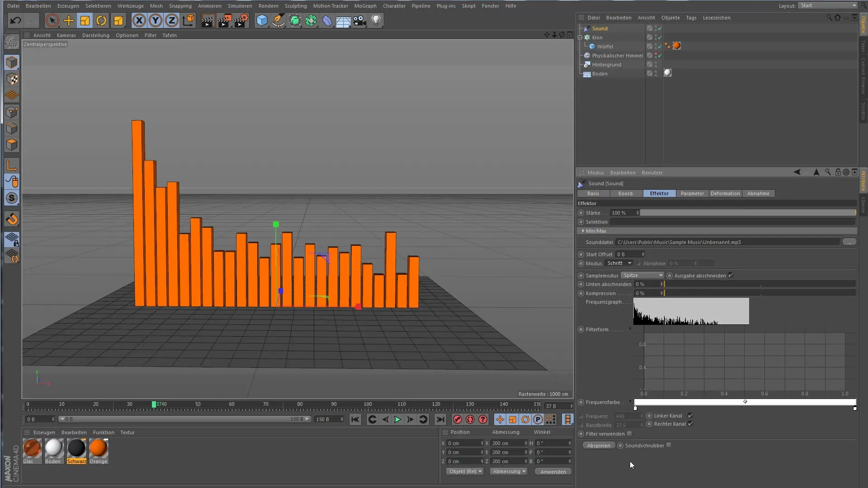Image resolution: width=868 pixels, height=488 pixels.
Task: Click the Frequenzfarbe gradient bar
Action: pyautogui.click(x=745, y=402)
